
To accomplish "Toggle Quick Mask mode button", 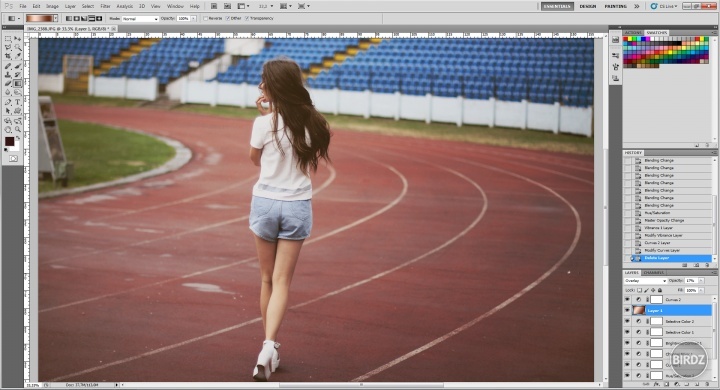I will point(13,158).
